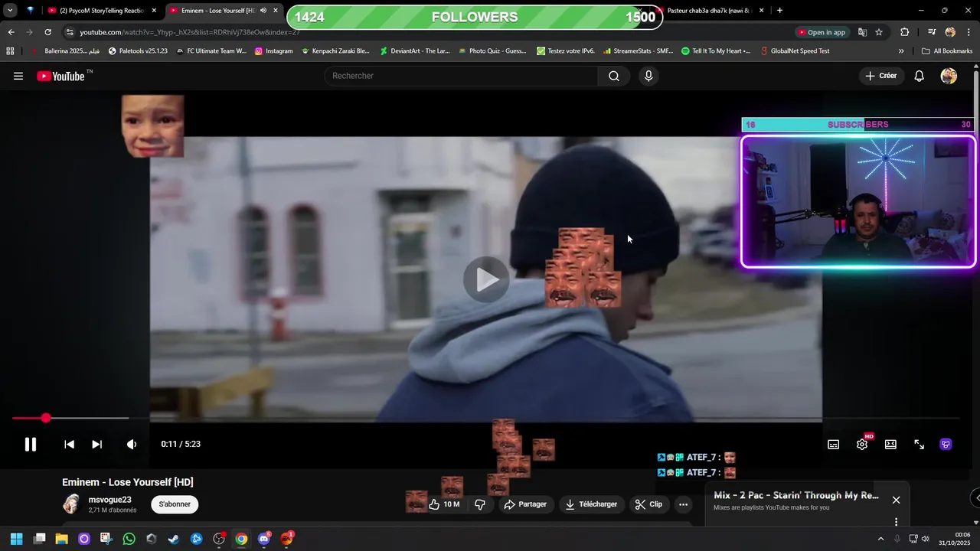
Task: Start voice search with the microphone
Action: pos(648,76)
